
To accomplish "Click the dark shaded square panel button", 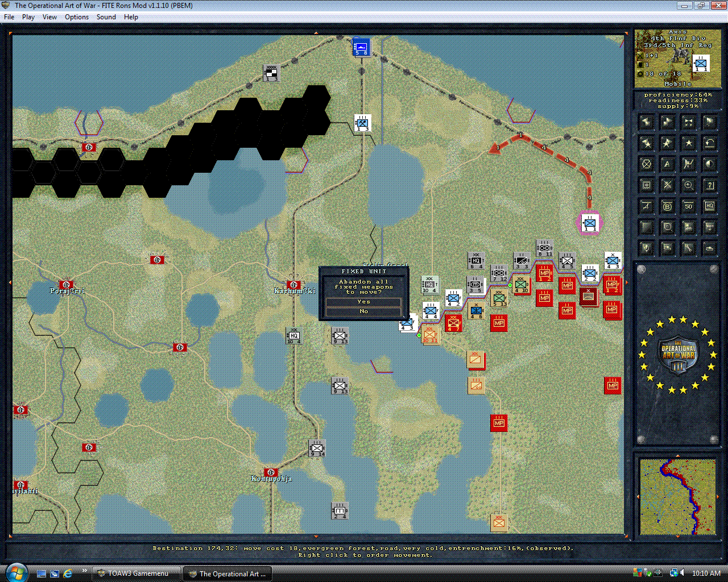I will coord(646,227).
